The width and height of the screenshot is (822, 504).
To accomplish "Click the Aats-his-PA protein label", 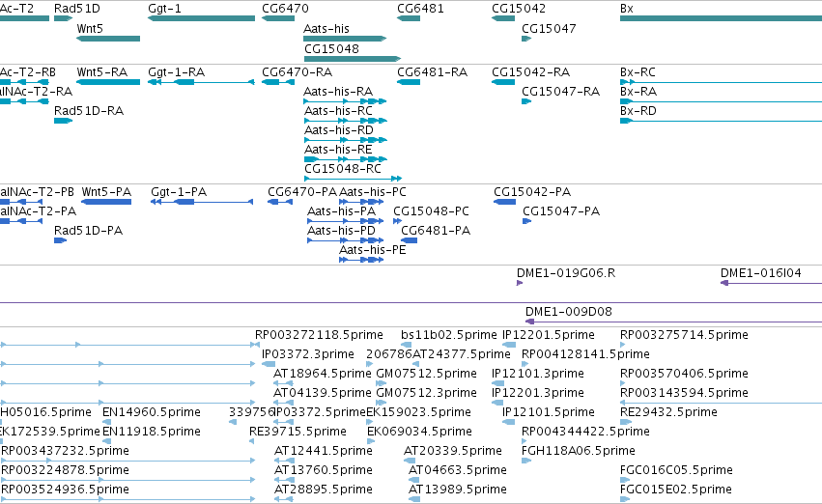I will coord(341,211).
